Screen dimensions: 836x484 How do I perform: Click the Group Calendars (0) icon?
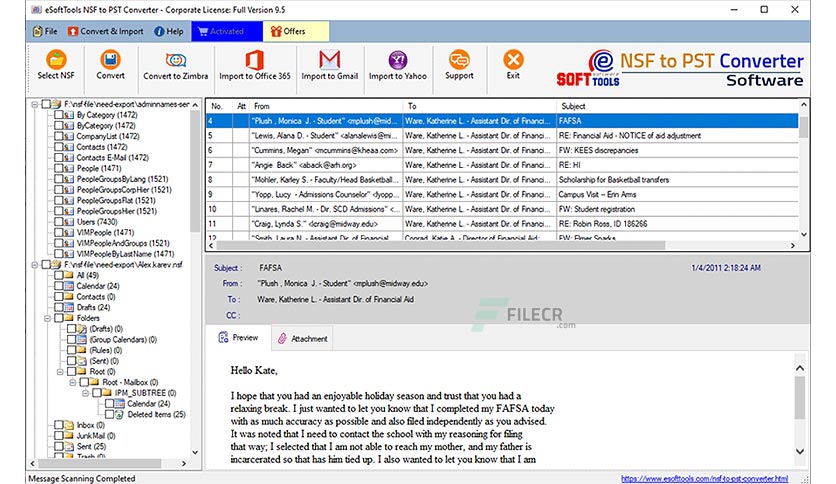(x=81, y=340)
